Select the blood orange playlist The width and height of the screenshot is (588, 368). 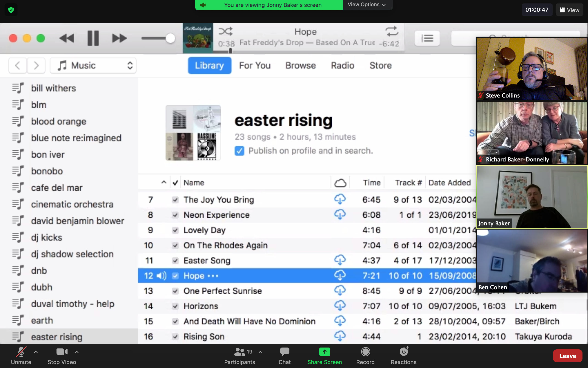coord(69,121)
